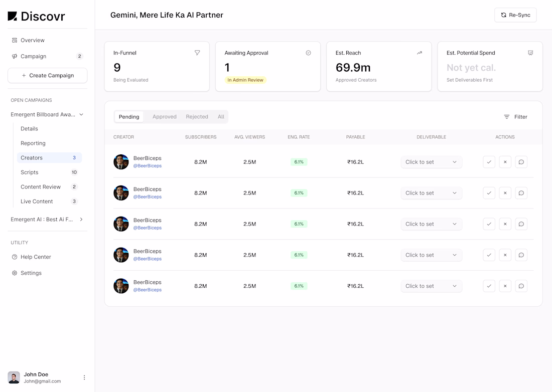Switch to the Rejected tab
This screenshot has height=392, width=552.
point(197,117)
